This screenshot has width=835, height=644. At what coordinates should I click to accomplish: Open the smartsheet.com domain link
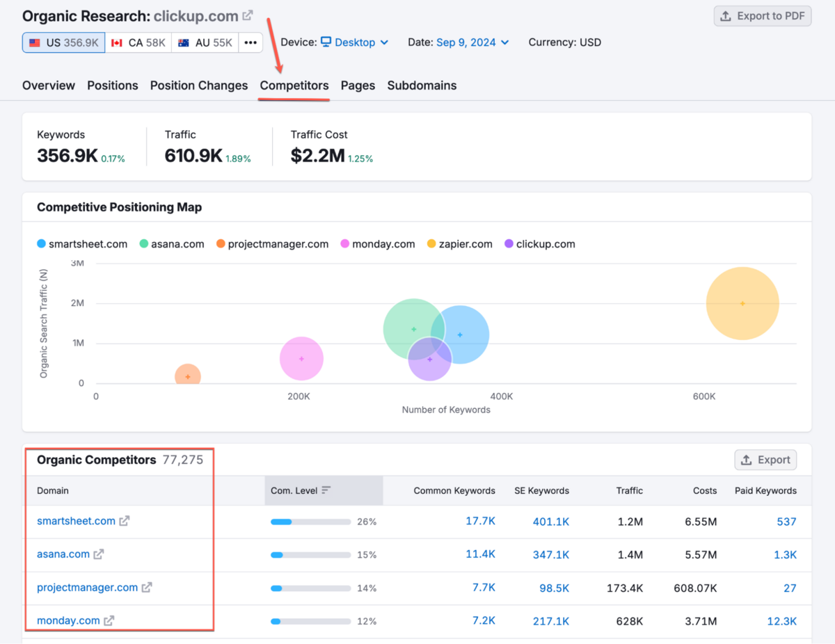click(x=76, y=521)
